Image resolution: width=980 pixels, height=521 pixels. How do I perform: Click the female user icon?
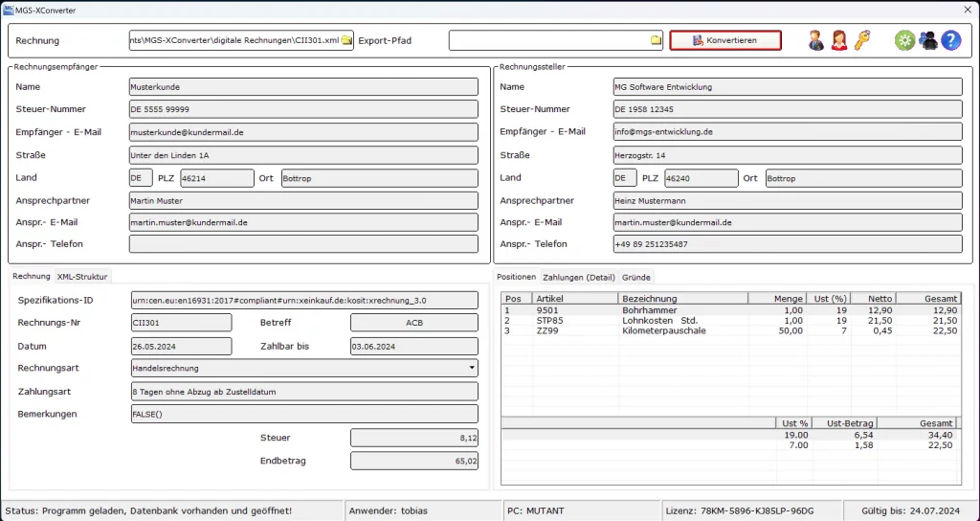pos(839,40)
